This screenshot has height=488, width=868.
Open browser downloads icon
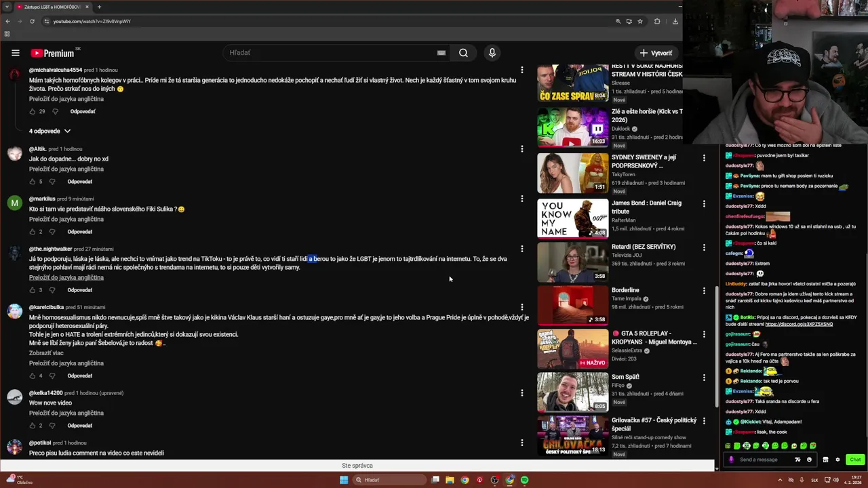(675, 21)
